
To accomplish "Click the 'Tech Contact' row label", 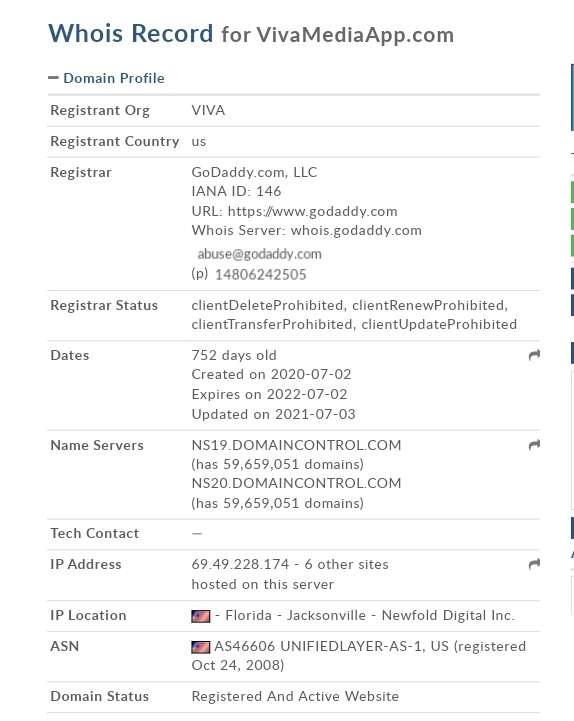I will tap(95, 533).
